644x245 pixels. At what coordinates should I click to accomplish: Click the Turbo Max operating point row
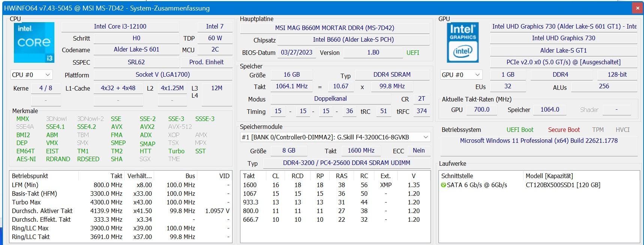tap(120, 202)
